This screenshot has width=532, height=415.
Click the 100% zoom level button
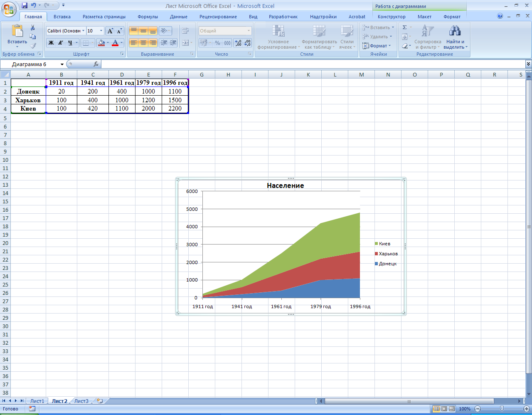click(465, 409)
